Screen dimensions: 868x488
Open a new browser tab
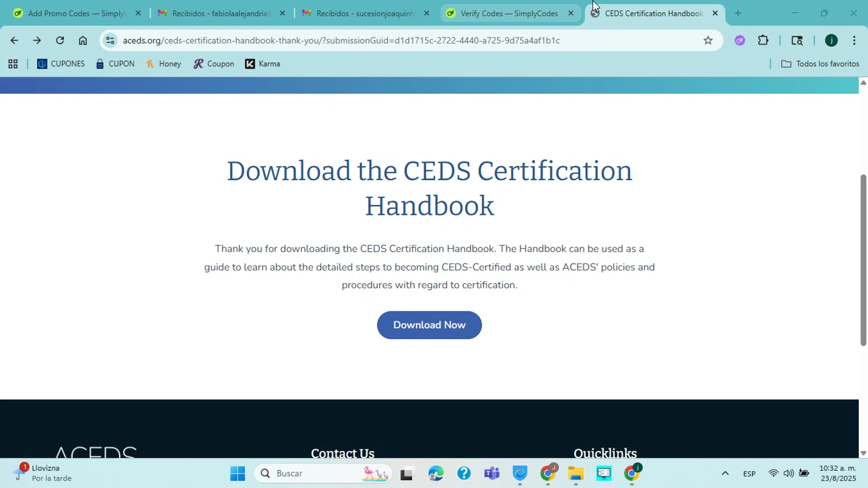click(x=738, y=13)
